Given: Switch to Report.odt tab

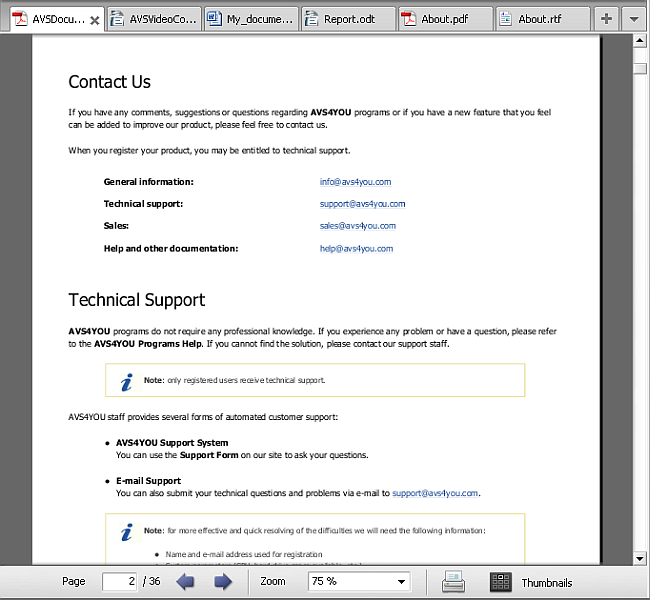Looking at the screenshot, I should [x=349, y=19].
